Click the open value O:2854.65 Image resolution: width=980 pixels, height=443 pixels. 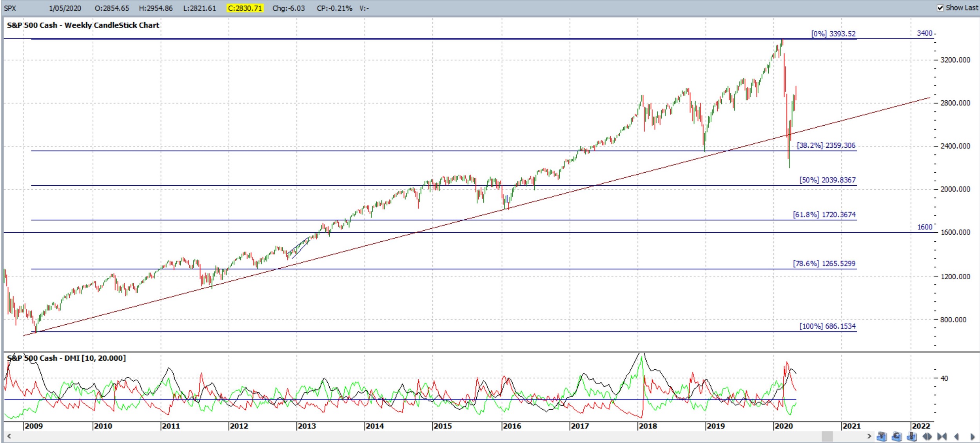point(112,8)
